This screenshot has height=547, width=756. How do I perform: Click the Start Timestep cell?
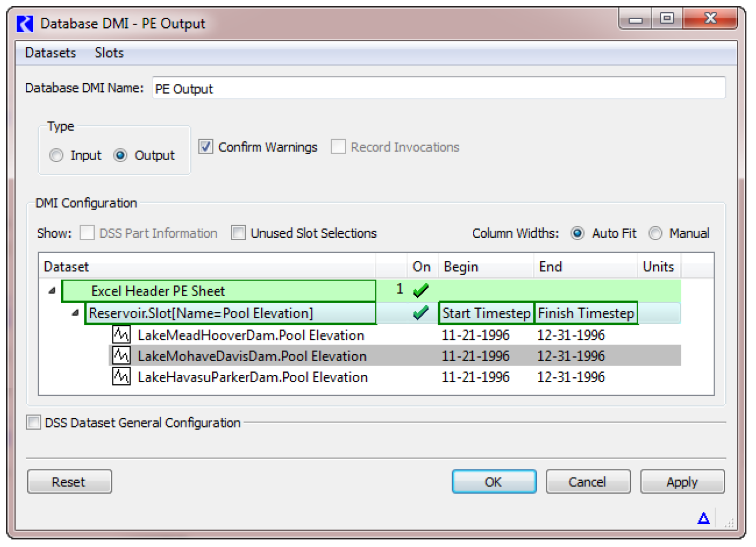click(x=486, y=313)
